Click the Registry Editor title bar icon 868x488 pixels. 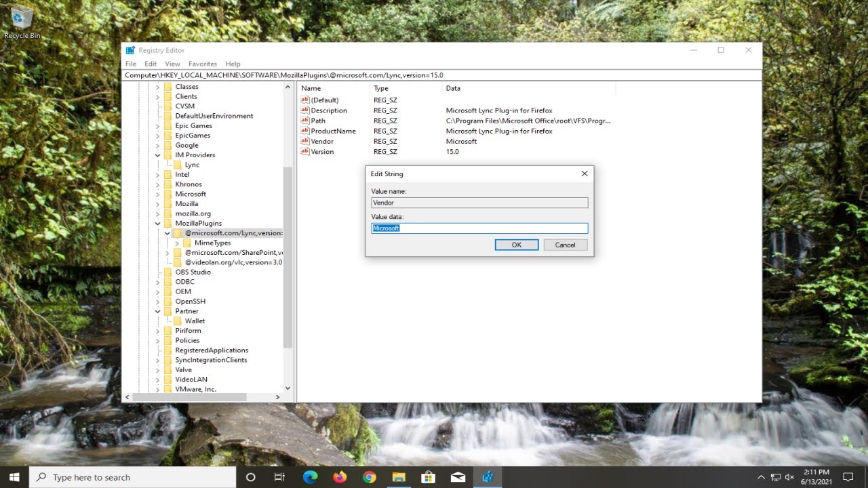click(x=130, y=50)
